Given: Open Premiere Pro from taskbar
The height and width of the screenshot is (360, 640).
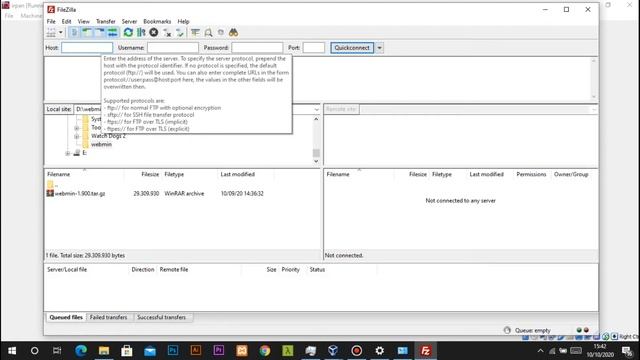Looking at the screenshot, I should coord(219,351).
